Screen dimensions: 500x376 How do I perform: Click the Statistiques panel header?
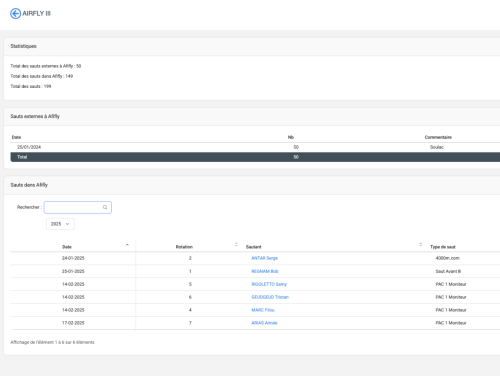[x=252, y=46]
